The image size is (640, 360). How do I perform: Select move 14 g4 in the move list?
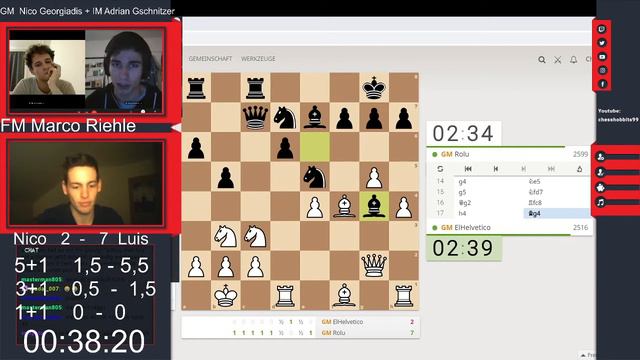(489, 182)
